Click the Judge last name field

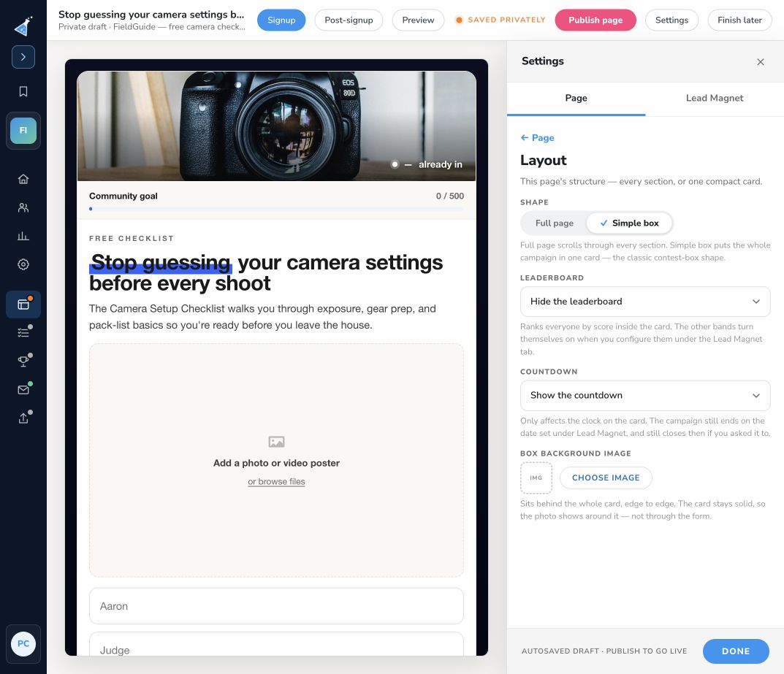click(x=276, y=645)
